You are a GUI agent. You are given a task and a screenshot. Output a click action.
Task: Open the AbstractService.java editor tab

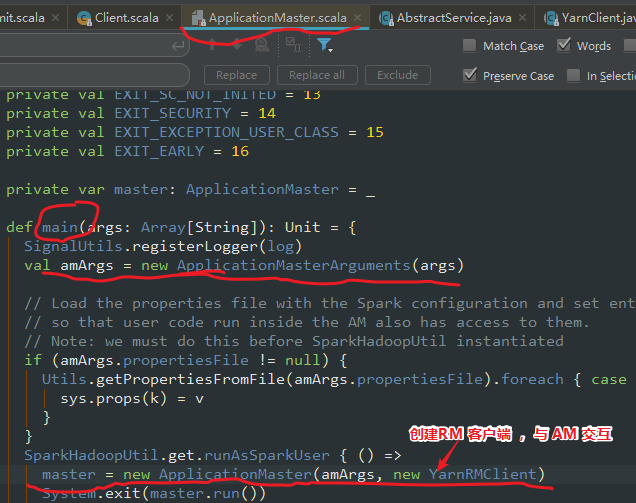(453, 18)
